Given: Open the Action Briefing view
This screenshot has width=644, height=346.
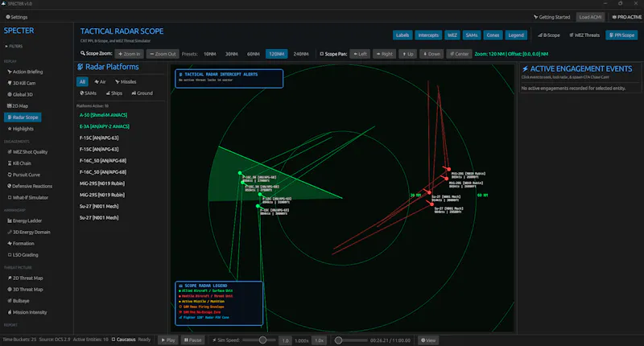Looking at the screenshot, I should coord(25,72).
